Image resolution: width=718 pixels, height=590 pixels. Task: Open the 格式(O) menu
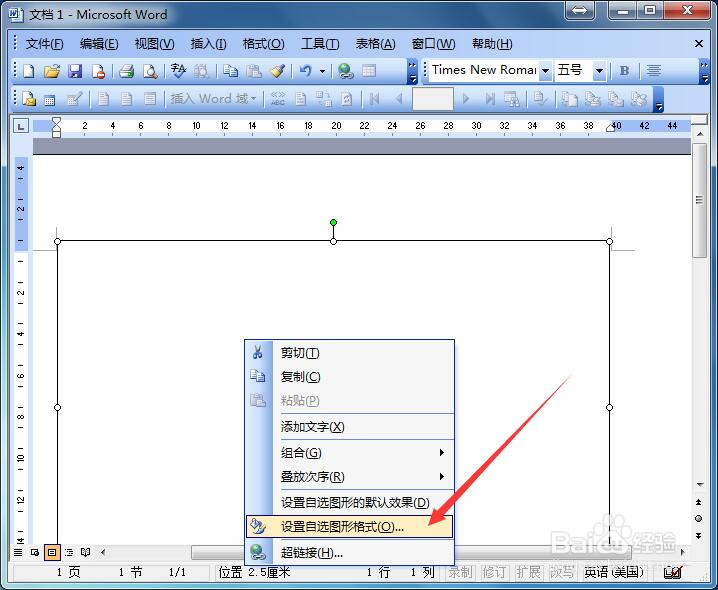[263, 44]
